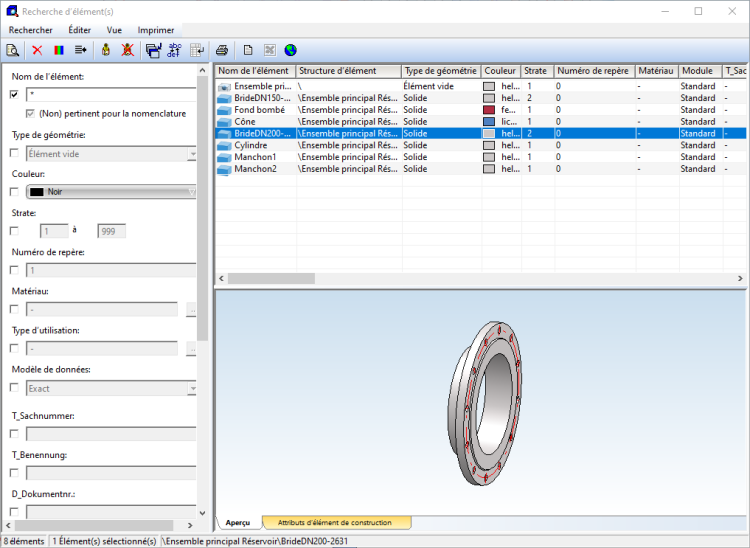
Task: Click the crossed-out figure toolbar icon
Action: point(127,50)
